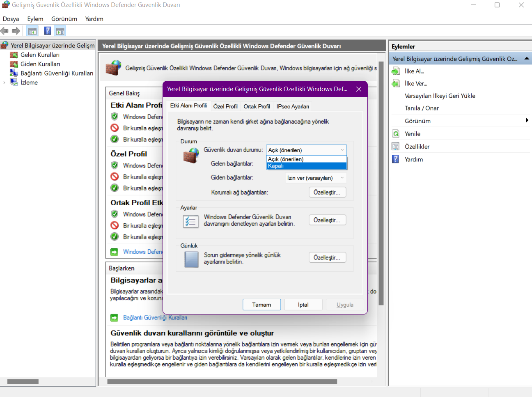Collapse the Eylemler section header arrow

pos(527,59)
